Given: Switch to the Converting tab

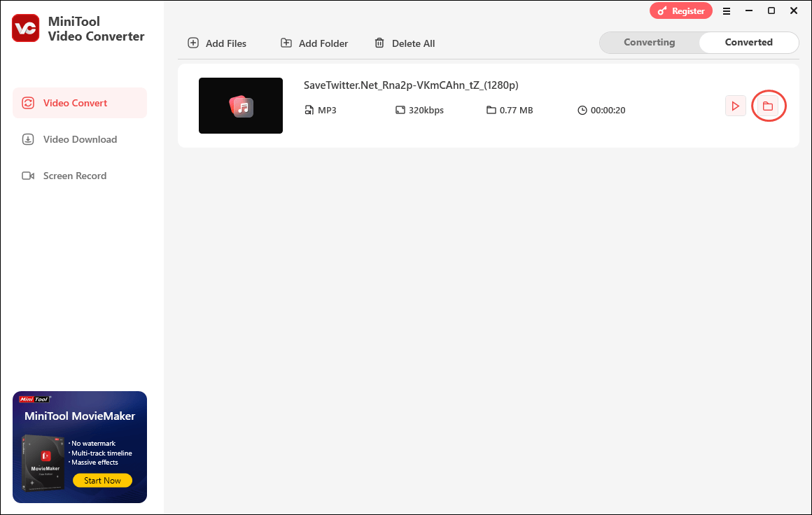Looking at the screenshot, I should (650, 43).
